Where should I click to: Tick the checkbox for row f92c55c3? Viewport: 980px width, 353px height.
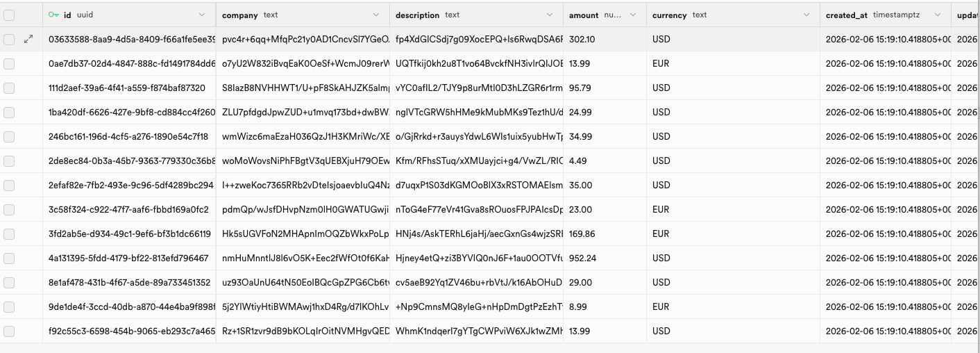click(9, 331)
